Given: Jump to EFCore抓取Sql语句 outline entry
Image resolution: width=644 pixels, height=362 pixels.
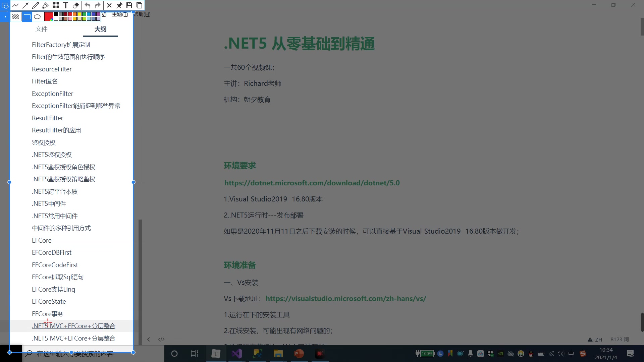Looking at the screenshot, I should pyautogui.click(x=58, y=277).
